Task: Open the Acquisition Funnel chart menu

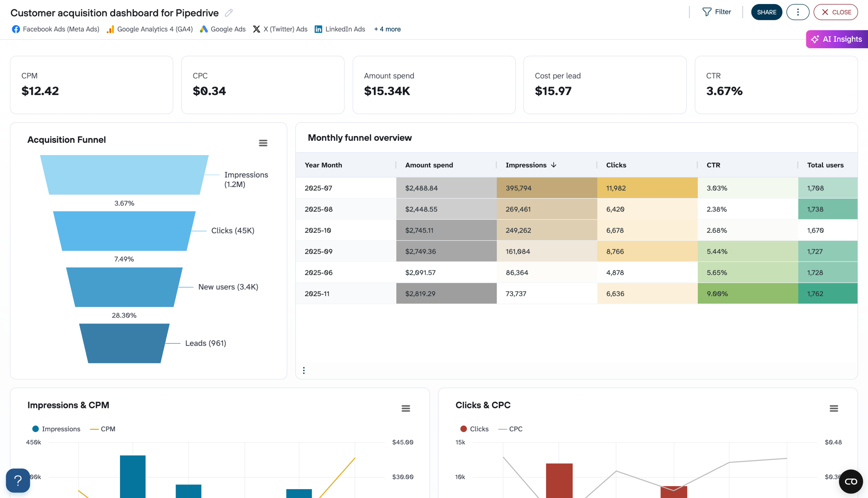Action: pyautogui.click(x=263, y=142)
